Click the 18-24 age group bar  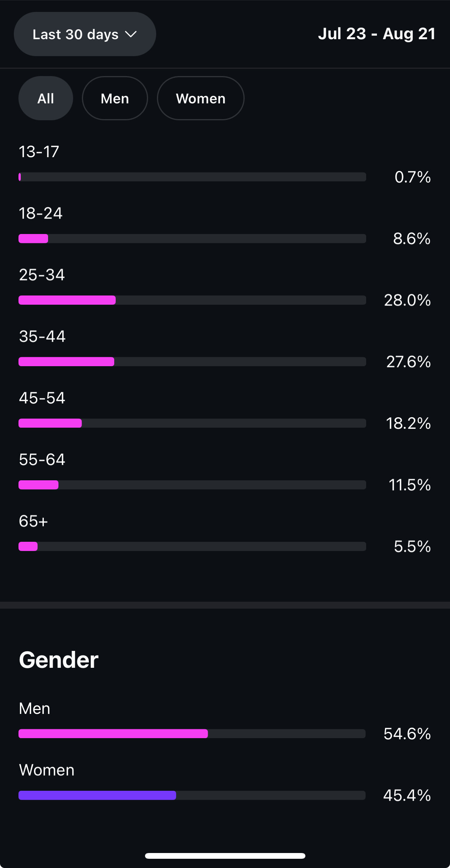click(x=192, y=239)
